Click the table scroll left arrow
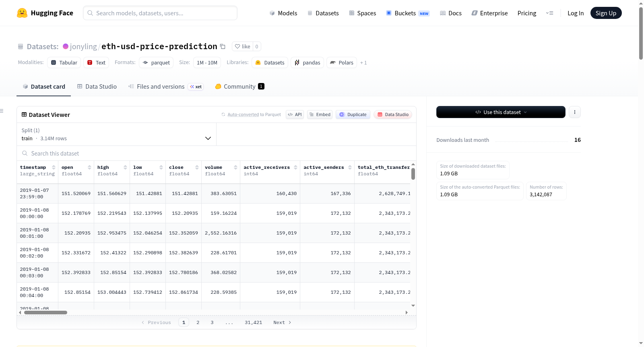 (x=20, y=312)
